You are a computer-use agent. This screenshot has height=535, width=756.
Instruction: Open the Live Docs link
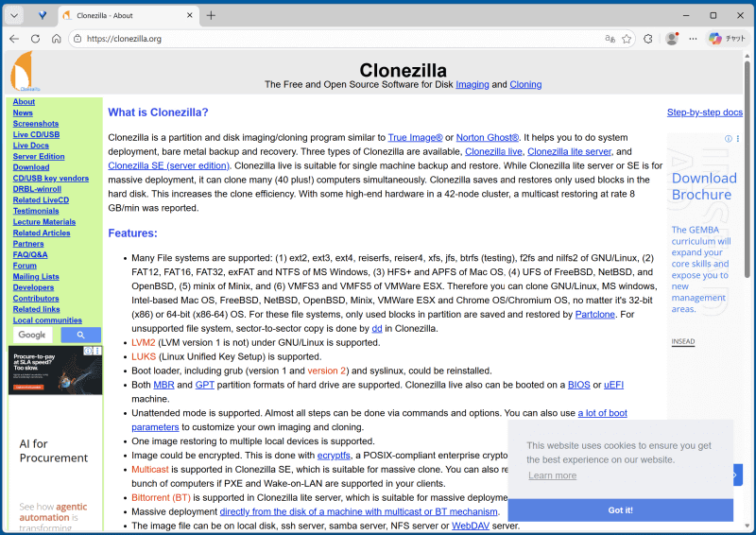[31, 146]
